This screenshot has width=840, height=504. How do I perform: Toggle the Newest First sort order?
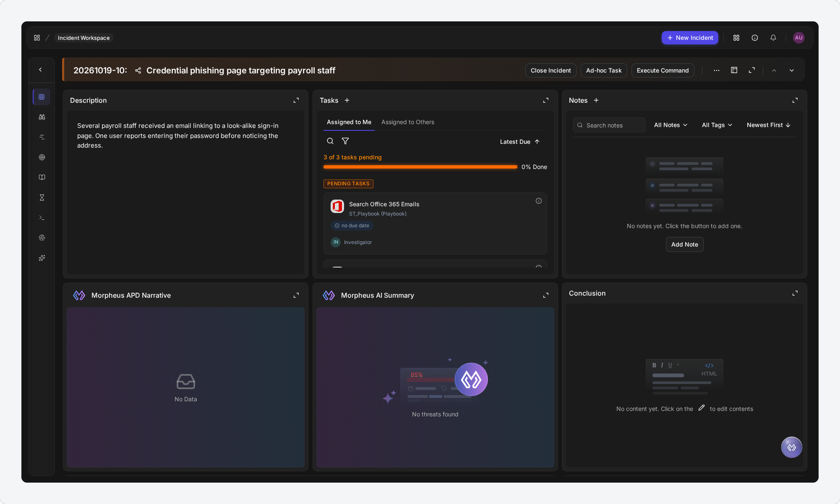tap(769, 125)
